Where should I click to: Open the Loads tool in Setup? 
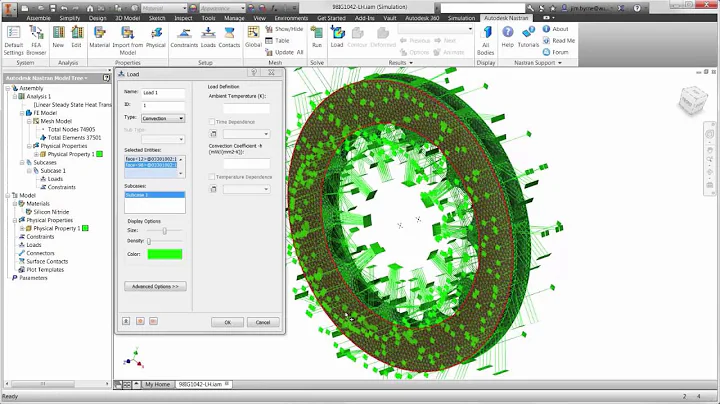[x=208, y=37]
